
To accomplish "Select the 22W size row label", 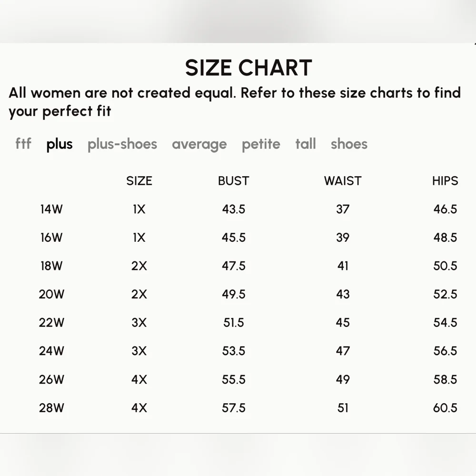I will (x=51, y=322).
